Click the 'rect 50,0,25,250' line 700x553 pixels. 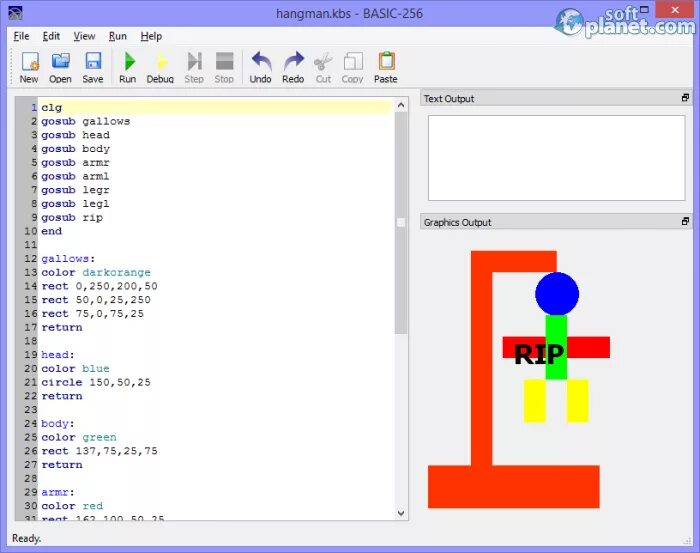pos(96,300)
